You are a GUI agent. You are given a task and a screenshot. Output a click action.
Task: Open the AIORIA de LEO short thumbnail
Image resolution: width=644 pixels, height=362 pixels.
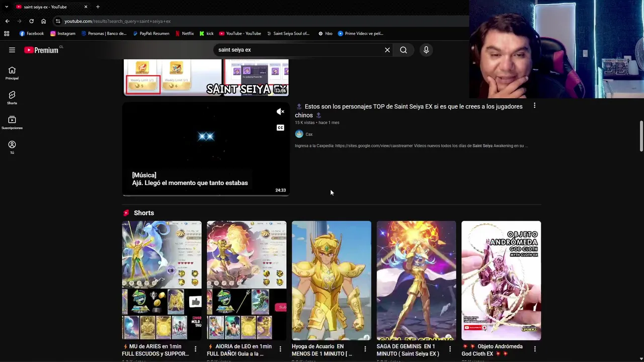247,281
